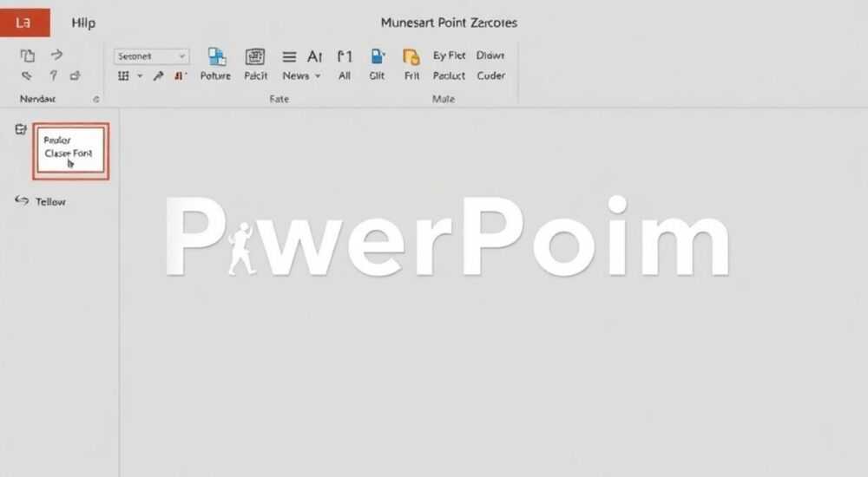868x477 pixels.
Task: Open the Hilp menu tab
Action: click(83, 23)
